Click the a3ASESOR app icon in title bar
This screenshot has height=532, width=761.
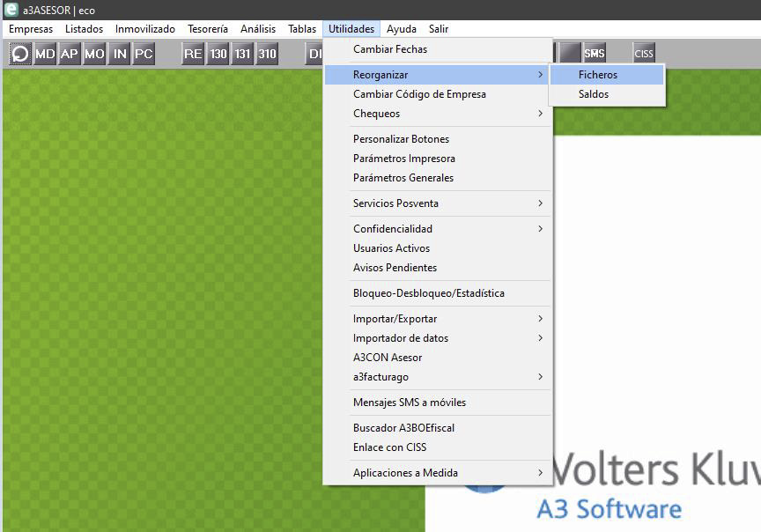(x=11, y=10)
